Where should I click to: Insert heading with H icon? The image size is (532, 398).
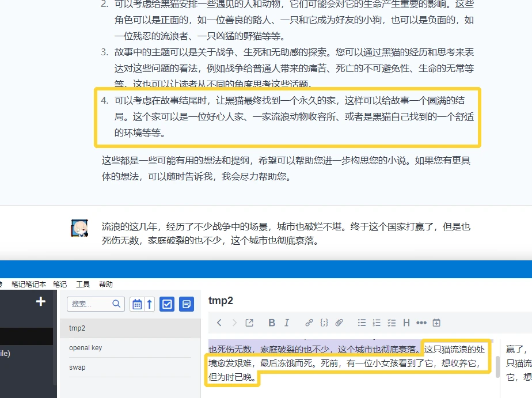click(406, 323)
